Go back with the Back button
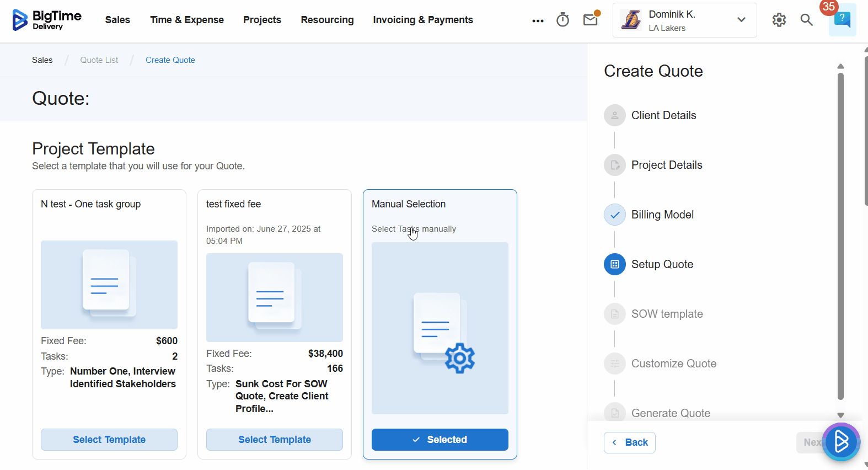The image size is (868, 470). tap(629, 442)
